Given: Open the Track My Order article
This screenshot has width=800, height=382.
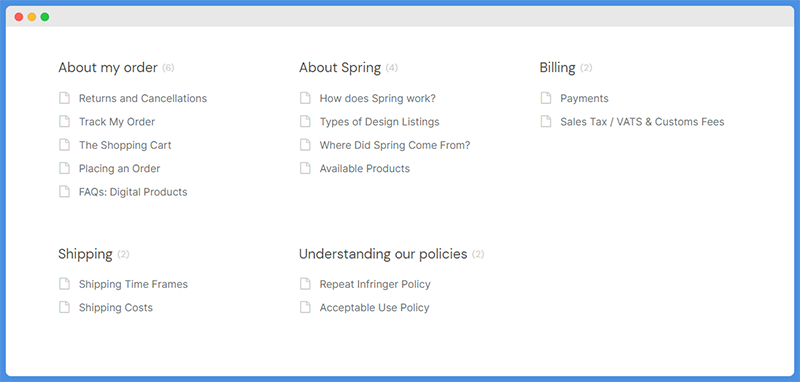Looking at the screenshot, I should [117, 122].
